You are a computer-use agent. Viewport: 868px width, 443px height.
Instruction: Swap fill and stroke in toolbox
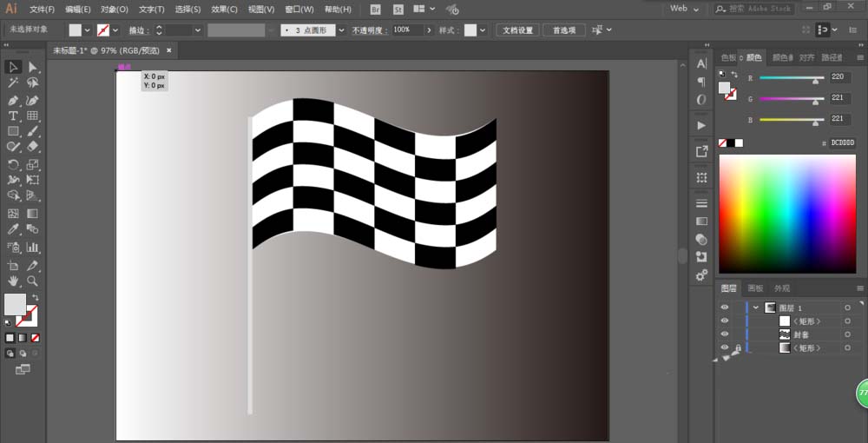point(35,297)
